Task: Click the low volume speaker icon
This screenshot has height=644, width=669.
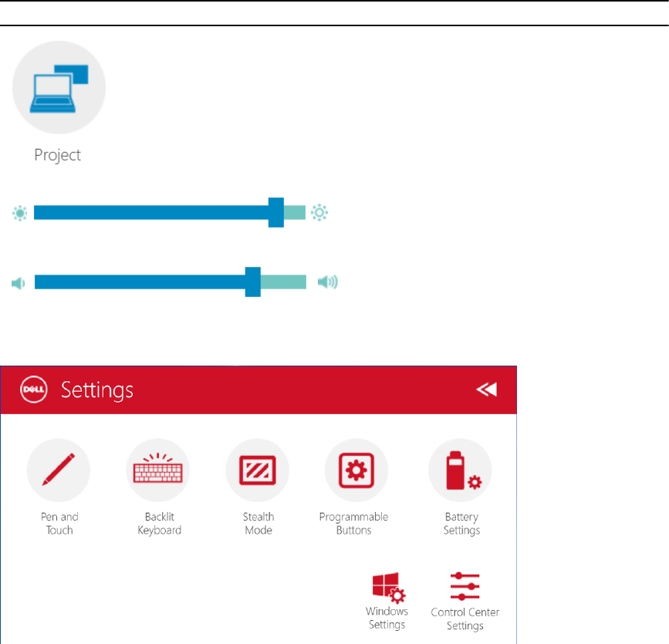Action: pos(18,283)
